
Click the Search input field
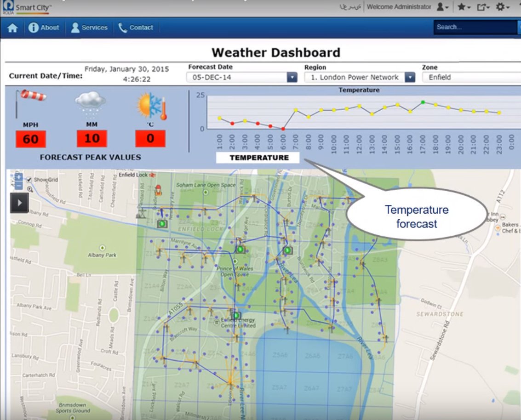[x=475, y=27]
